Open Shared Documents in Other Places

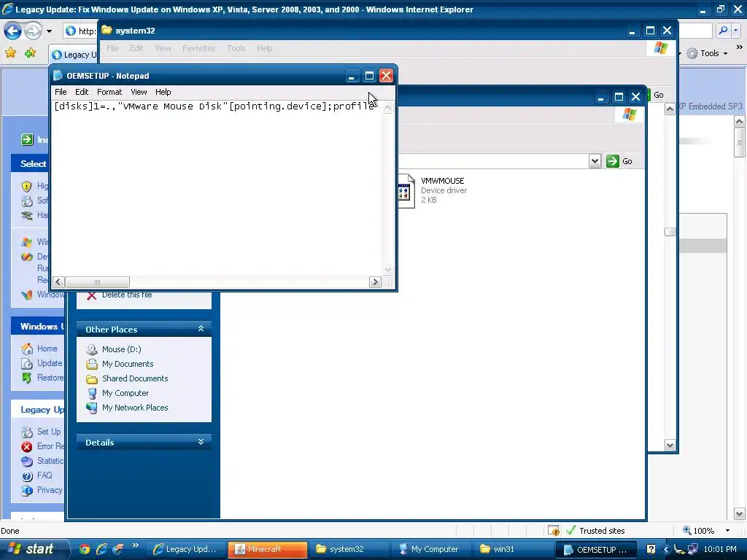(x=135, y=378)
